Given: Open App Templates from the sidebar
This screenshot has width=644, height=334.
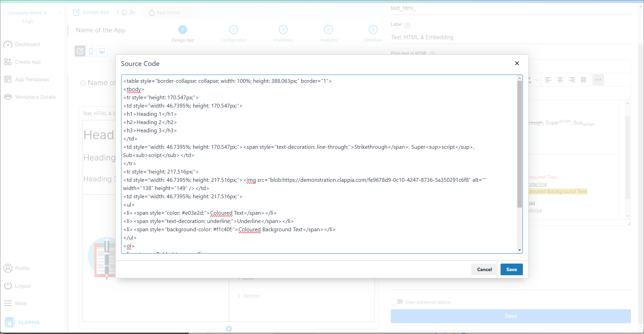Looking at the screenshot, I should (x=32, y=79).
